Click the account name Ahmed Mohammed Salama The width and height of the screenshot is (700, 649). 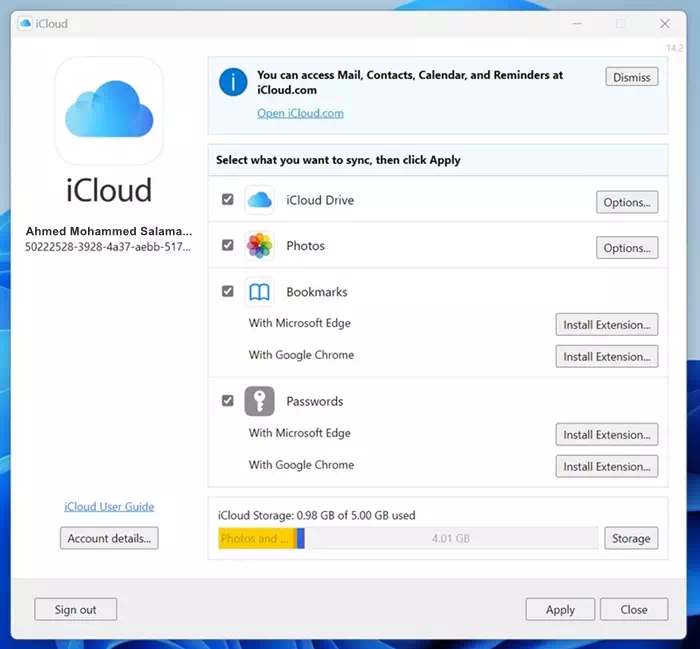coord(109,231)
